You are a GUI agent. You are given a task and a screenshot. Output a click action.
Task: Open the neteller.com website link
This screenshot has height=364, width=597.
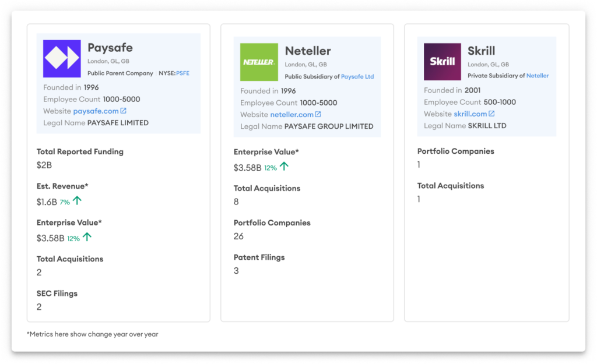click(x=292, y=115)
